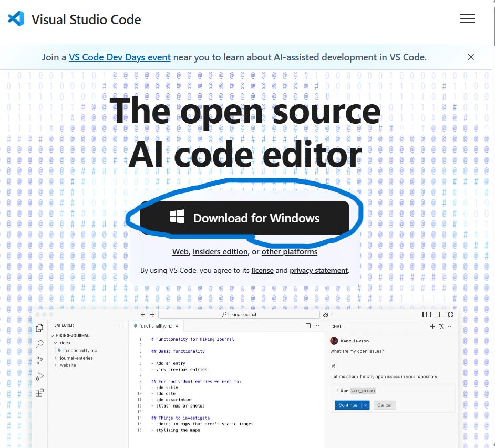This screenshot has height=448, width=495.
Task: Open the Search view icon
Action: pyautogui.click(x=39, y=344)
